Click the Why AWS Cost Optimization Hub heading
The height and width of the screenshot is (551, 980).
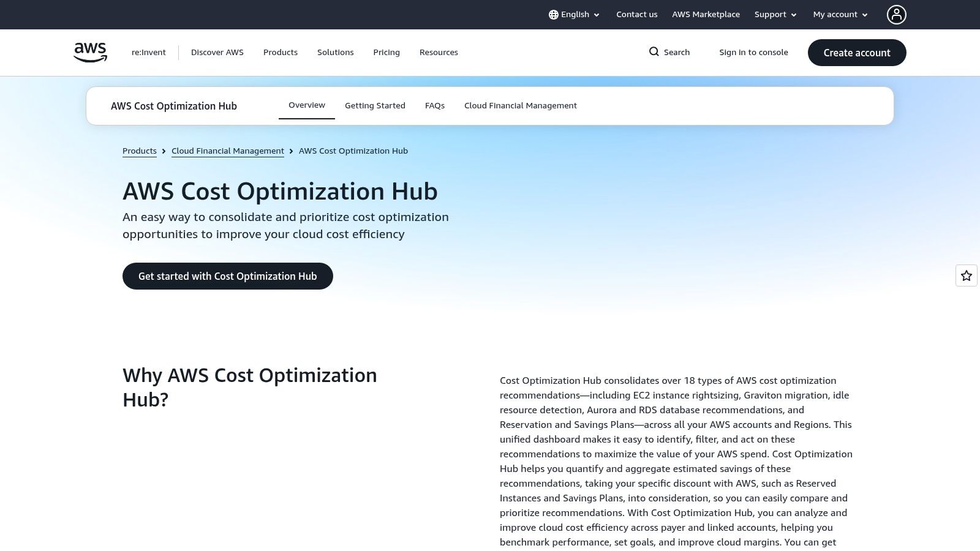[x=250, y=388]
